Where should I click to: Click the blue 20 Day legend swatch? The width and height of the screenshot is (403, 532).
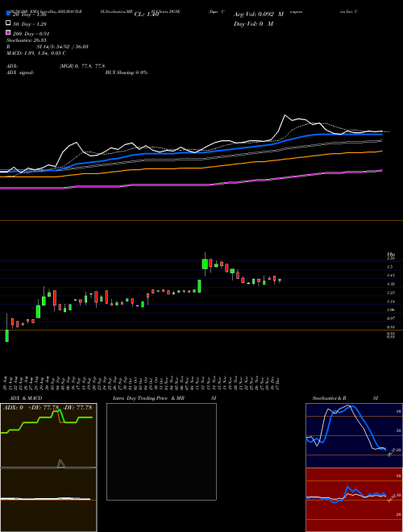coord(9,14)
